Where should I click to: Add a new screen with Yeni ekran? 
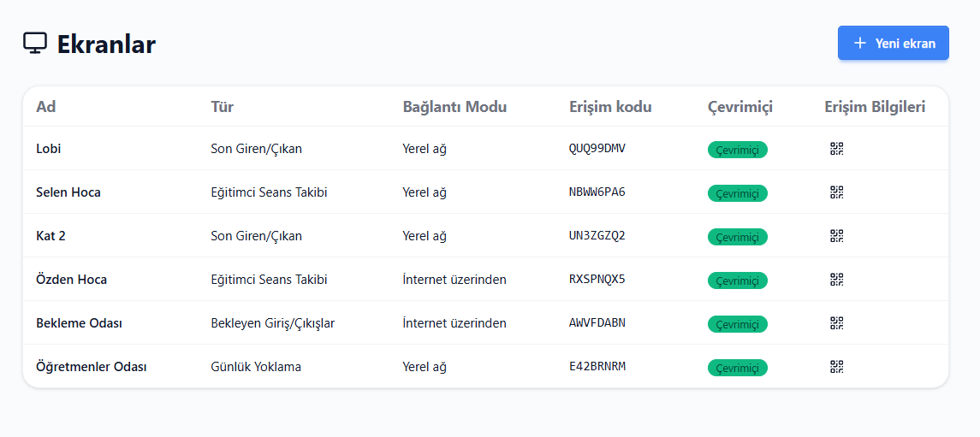(893, 43)
